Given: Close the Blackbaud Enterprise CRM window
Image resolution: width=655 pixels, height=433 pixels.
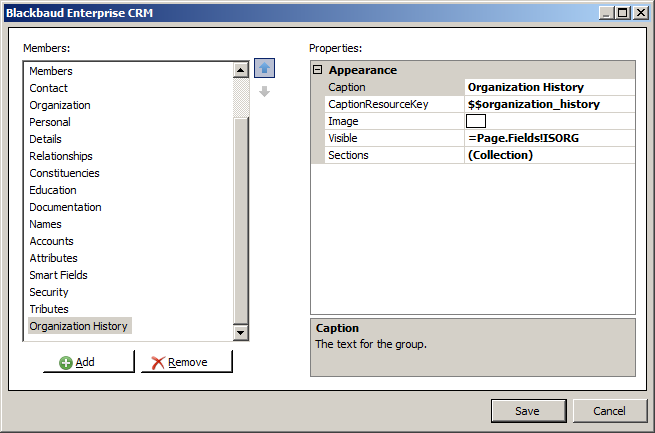Looking at the screenshot, I should point(640,13).
